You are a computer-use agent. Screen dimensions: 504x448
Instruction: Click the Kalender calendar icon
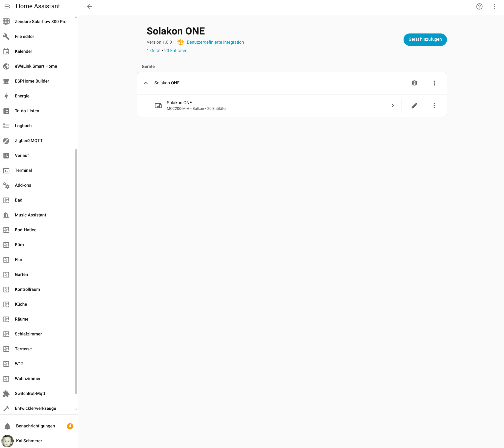tap(6, 51)
